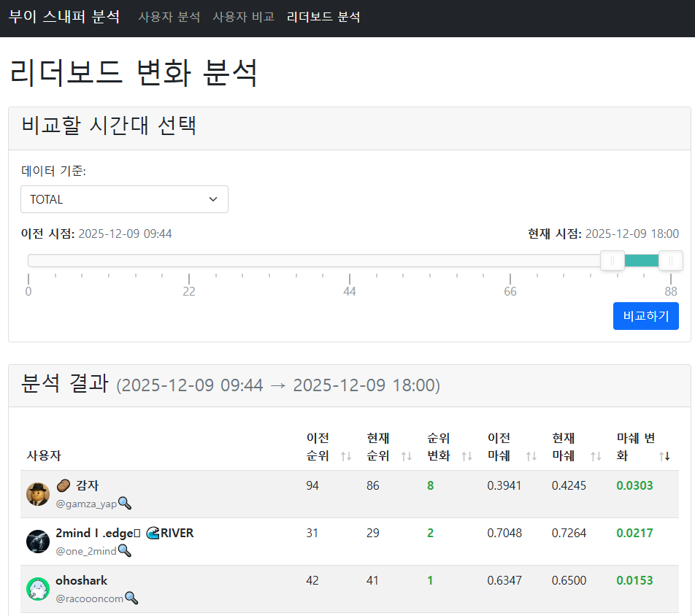Click mindshare change value 0.0303
Viewport: 695px width, 616px height.
[x=634, y=485]
